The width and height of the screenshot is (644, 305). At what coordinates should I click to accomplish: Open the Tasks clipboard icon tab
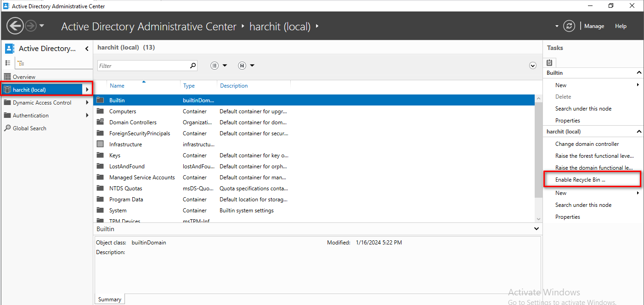549,62
